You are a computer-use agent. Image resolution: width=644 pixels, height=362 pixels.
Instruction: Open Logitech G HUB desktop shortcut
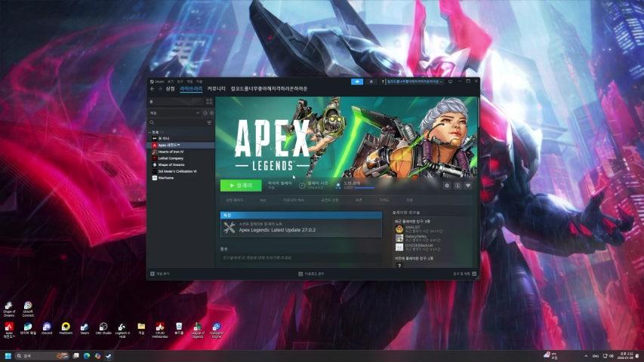click(122, 330)
